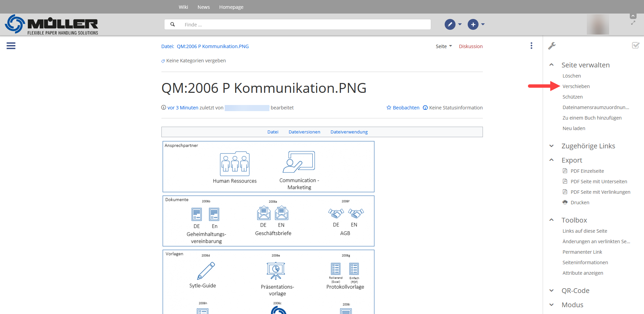644x314 pixels.
Task: Click Verschieben to move the page
Action: (x=576, y=86)
